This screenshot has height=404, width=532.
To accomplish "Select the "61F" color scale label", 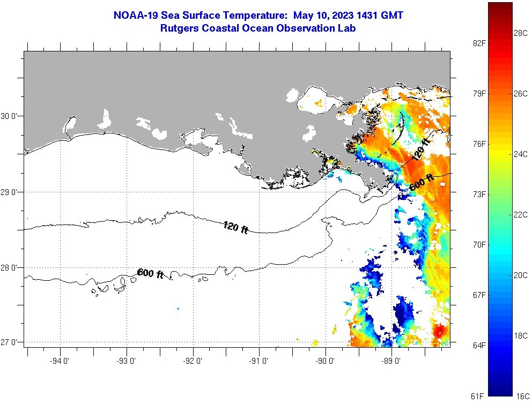I will click(477, 396).
